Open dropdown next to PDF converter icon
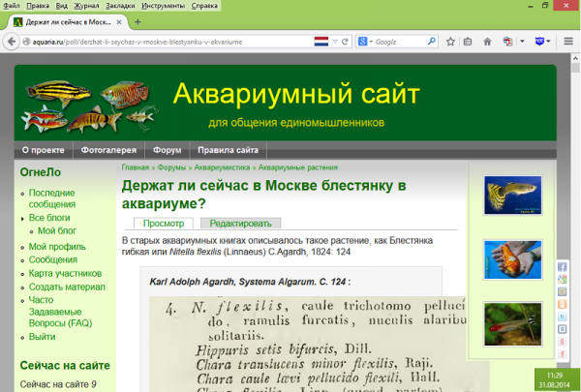This screenshot has height=392, width=581. point(522,41)
